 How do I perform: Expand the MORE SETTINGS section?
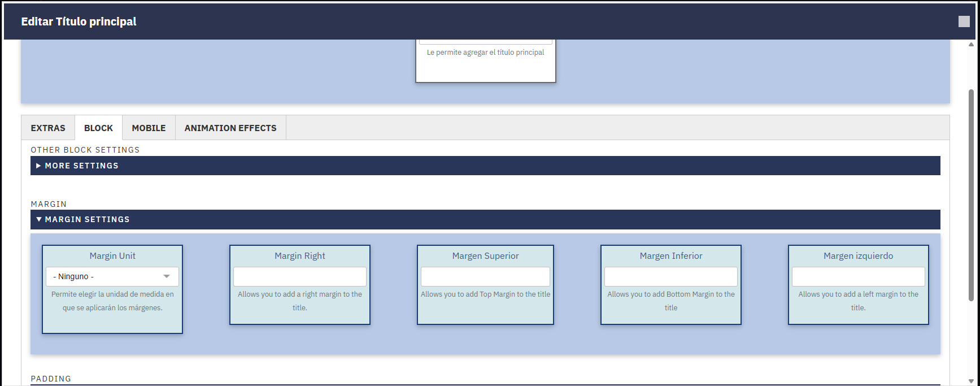click(485, 166)
